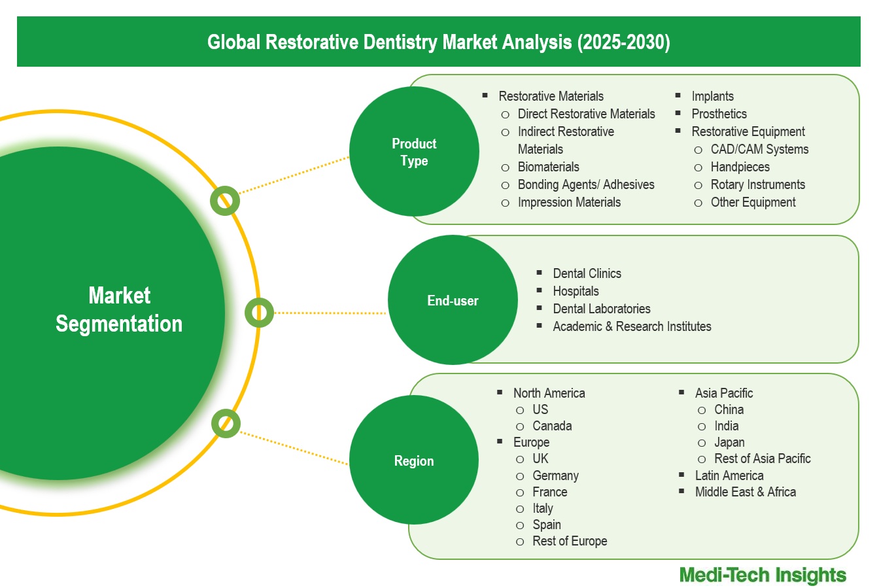Image resolution: width=877 pixels, height=588 pixels.
Task: Click 'North America' region item
Action: click(549, 393)
